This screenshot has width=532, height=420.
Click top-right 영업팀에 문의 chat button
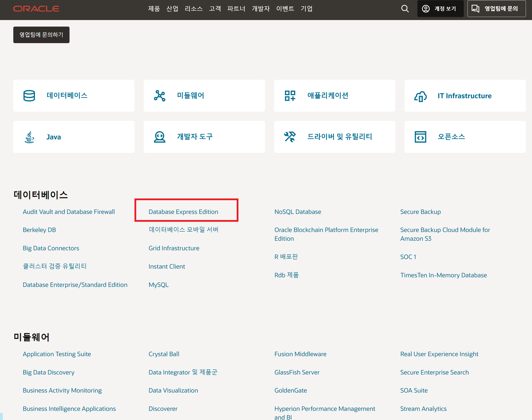tap(496, 9)
